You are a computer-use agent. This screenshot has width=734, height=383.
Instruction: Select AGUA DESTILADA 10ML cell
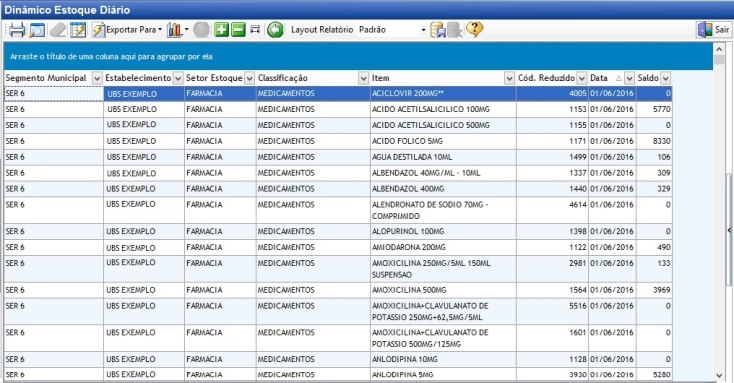(x=443, y=157)
